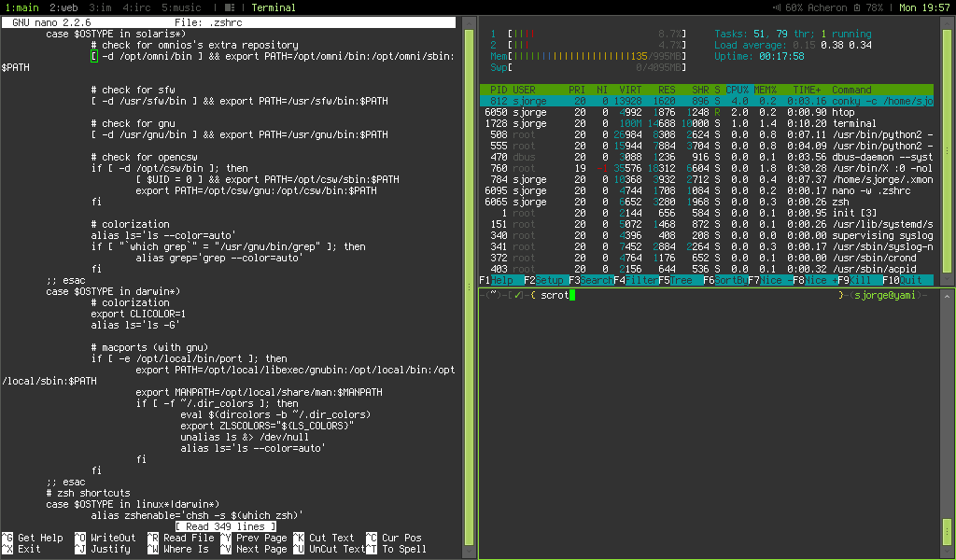Image resolution: width=956 pixels, height=560 pixels.
Task: Click ^K Cut Text in nano
Action: click(x=324, y=538)
